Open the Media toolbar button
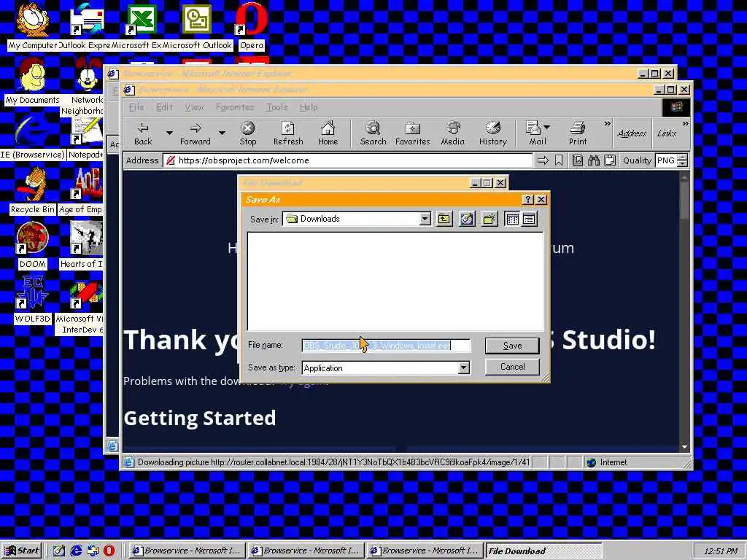The width and height of the screenshot is (747, 560). 452,133
